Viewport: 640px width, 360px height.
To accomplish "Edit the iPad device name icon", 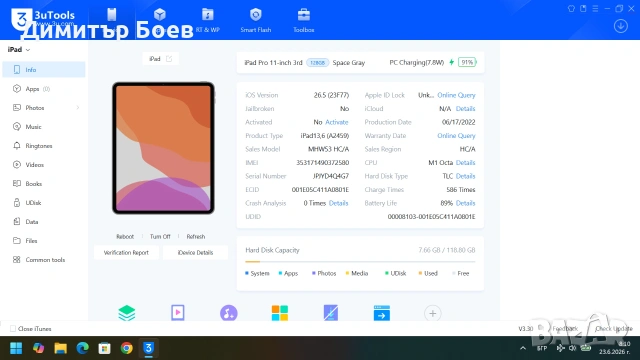I will pyautogui.click(x=169, y=59).
